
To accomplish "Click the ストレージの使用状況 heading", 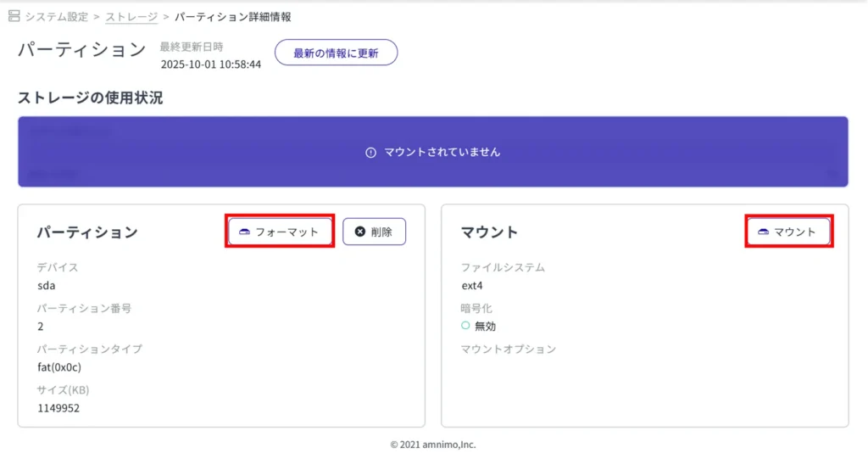I will pos(91,98).
